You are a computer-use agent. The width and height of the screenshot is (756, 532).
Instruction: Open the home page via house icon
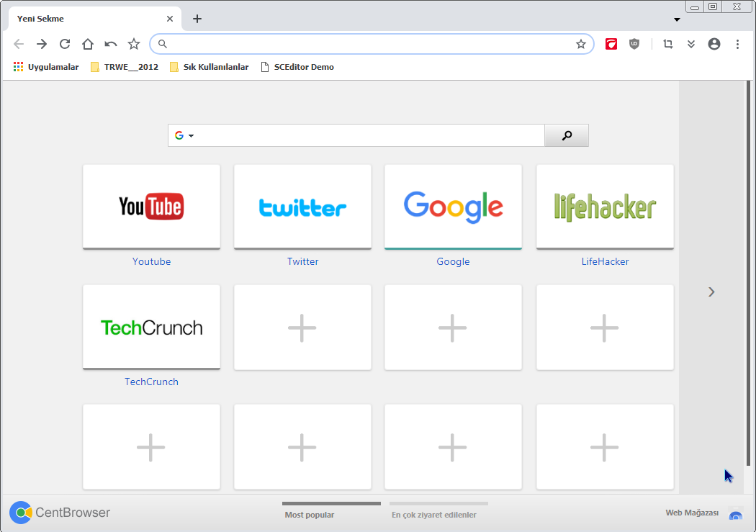88,45
